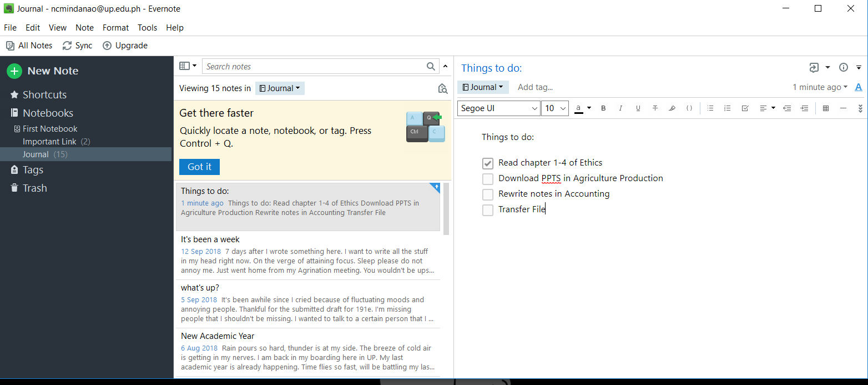Open note info with the circled-i icon
The width and height of the screenshot is (868, 385).
(844, 68)
